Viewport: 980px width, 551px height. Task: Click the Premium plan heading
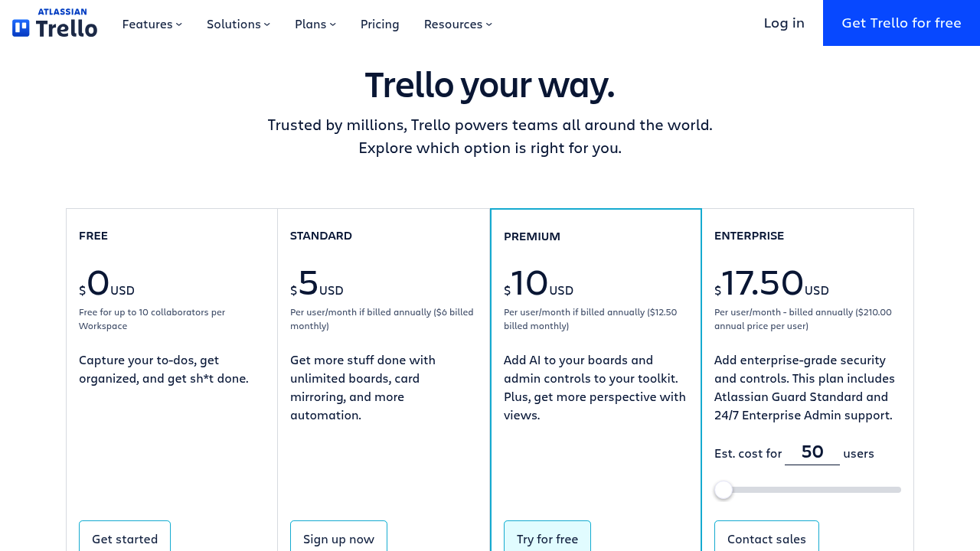532,236
